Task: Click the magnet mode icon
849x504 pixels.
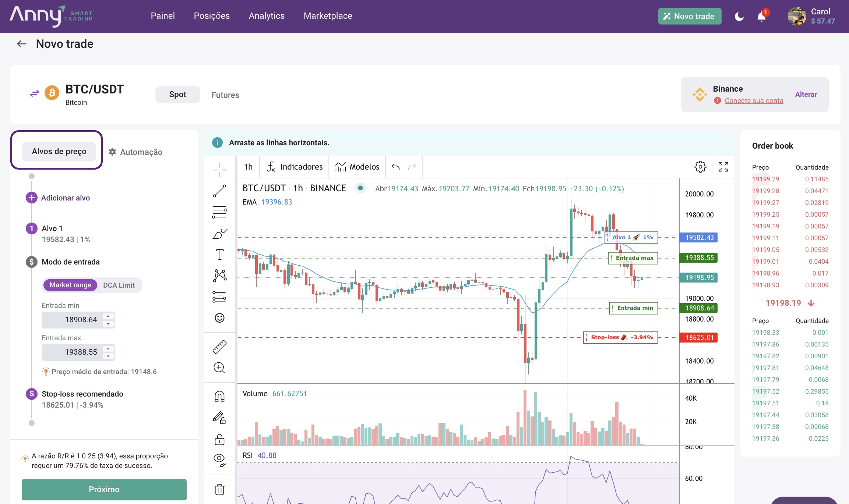Action: [219, 397]
